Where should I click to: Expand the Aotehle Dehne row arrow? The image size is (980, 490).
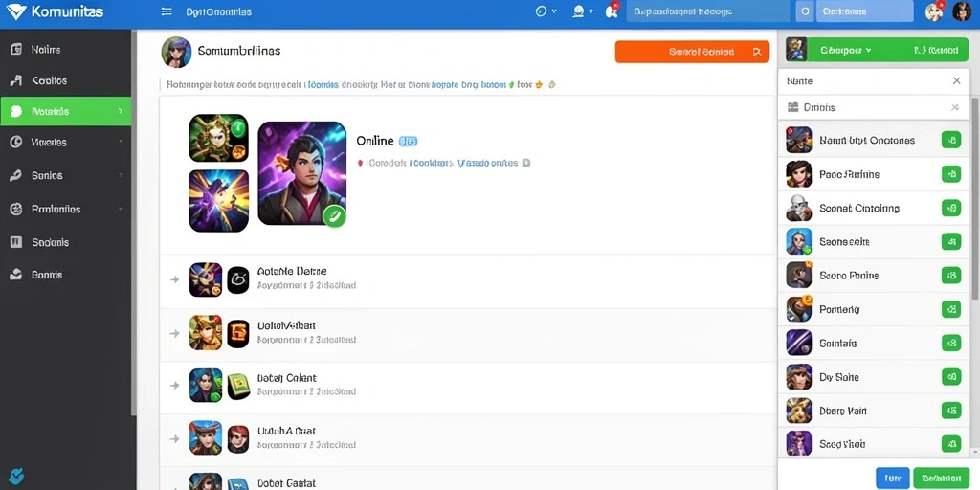(x=175, y=279)
